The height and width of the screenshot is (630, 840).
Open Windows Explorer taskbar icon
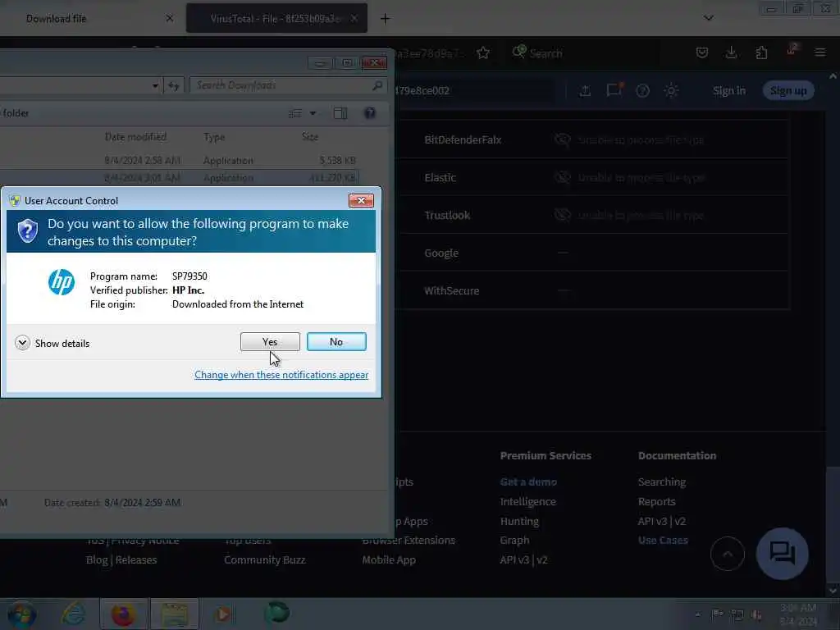click(174, 614)
